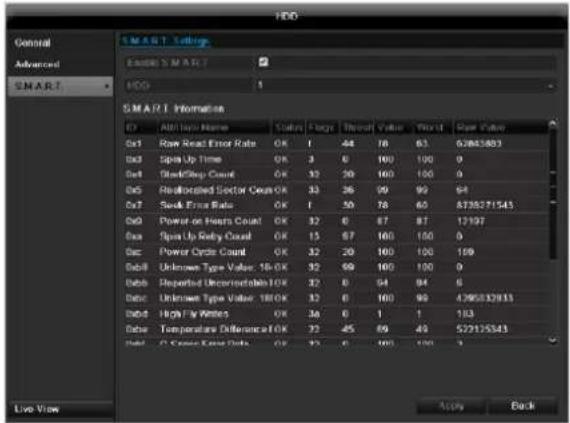
Task: Click the Status column header
Action: 289,128
